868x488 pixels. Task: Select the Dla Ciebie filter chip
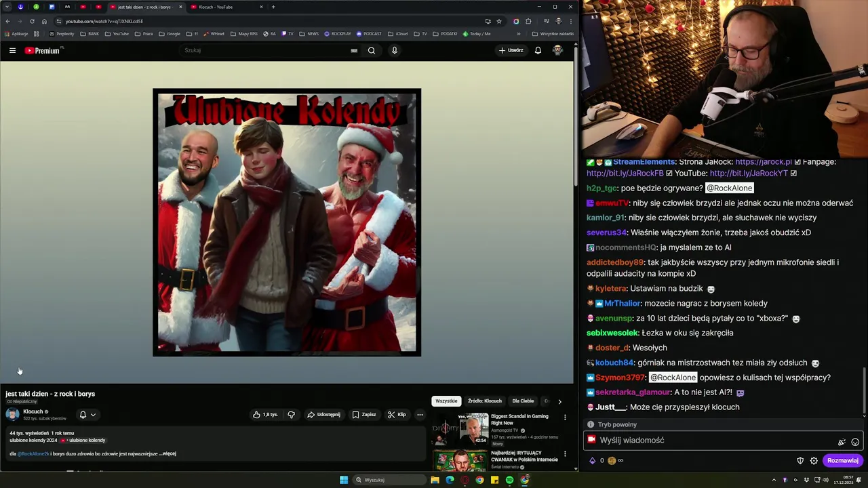click(x=523, y=401)
